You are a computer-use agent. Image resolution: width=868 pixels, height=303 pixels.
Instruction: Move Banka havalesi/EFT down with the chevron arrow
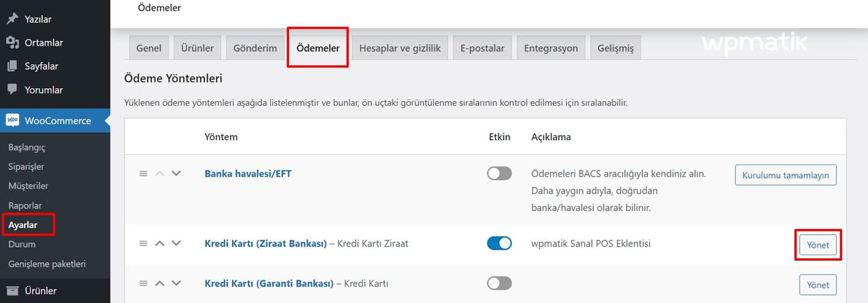[176, 174]
